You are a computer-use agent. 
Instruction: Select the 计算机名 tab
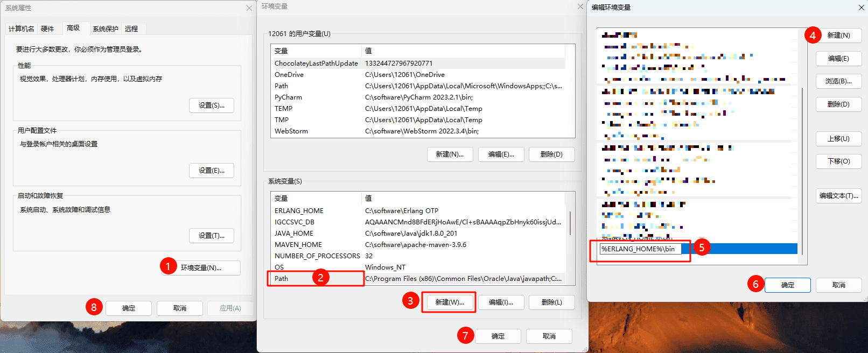coord(22,29)
